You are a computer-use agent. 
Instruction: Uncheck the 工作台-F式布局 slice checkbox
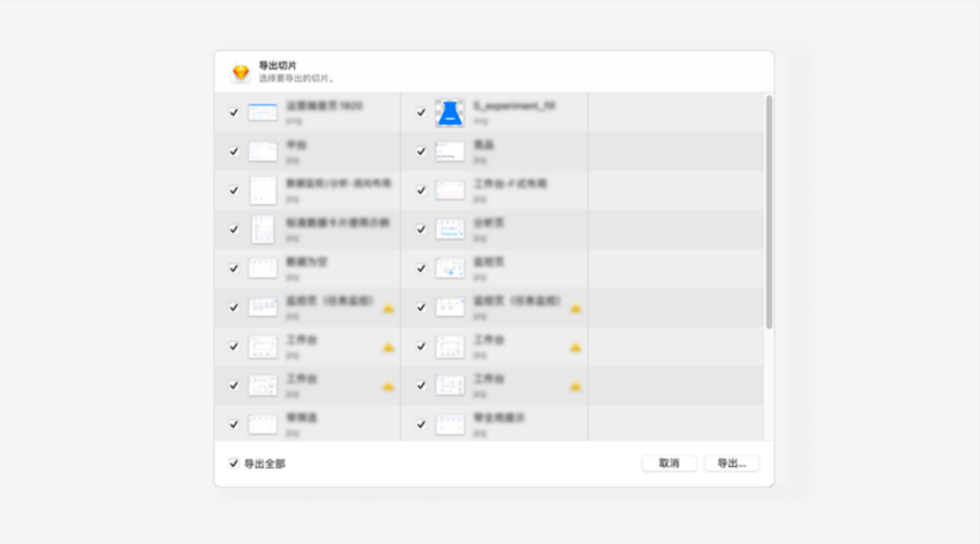click(x=421, y=190)
